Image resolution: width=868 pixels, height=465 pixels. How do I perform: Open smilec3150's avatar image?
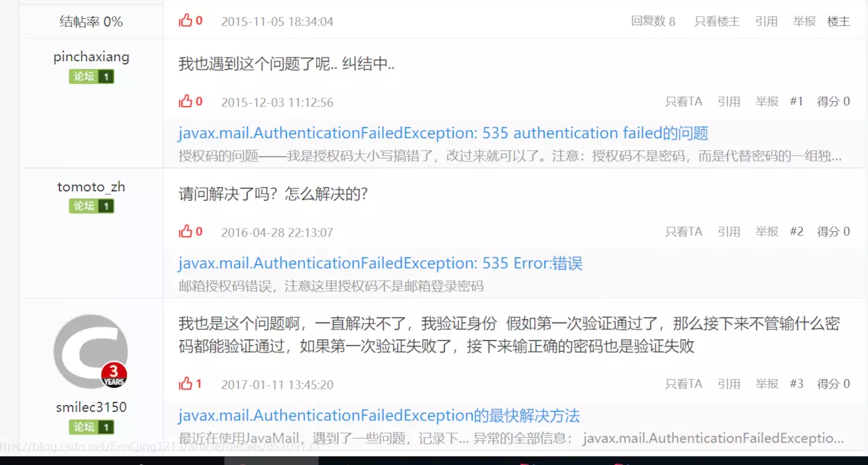click(x=91, y=351)
